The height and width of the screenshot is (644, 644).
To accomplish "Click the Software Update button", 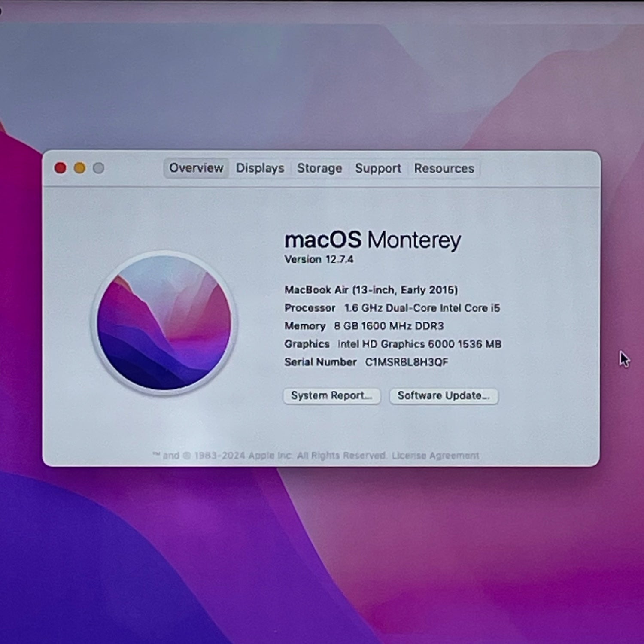I will tap(444, 396).
